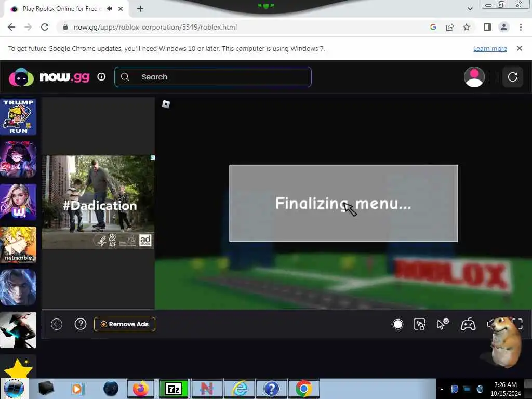Click the #Dadication advertisement

pyautogui.click(x=98, y=202)
